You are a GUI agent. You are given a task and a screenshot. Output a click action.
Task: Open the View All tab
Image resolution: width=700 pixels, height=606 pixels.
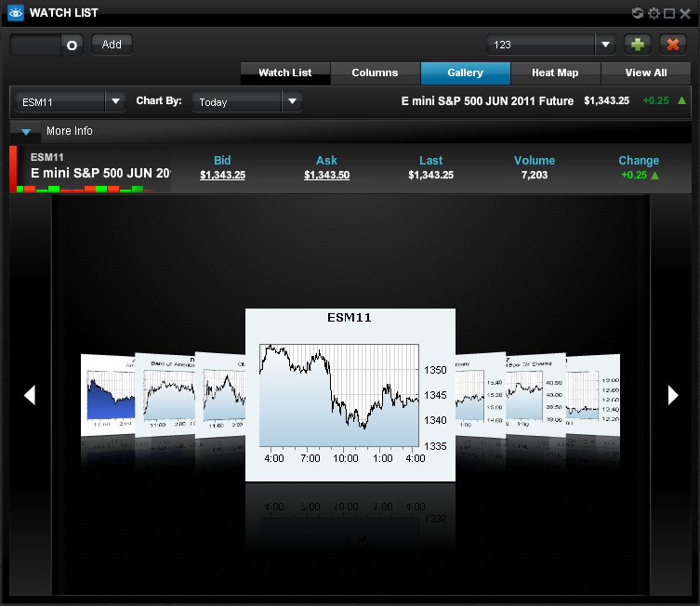[645, 72]
